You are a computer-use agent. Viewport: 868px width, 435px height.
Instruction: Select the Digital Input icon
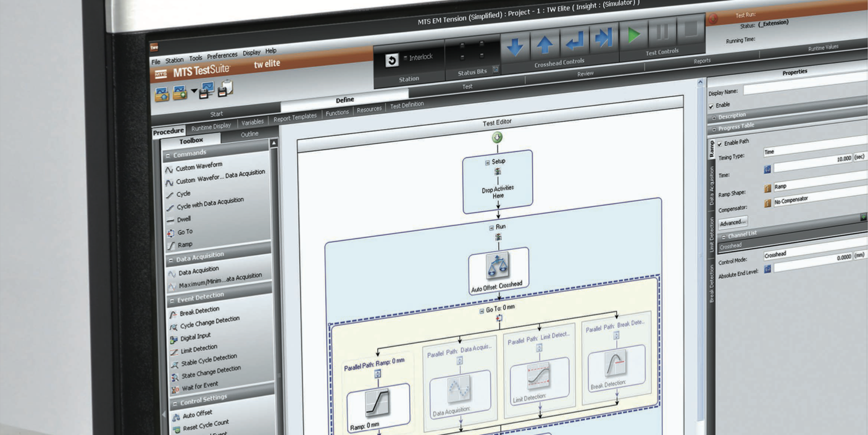click(174, 339)
